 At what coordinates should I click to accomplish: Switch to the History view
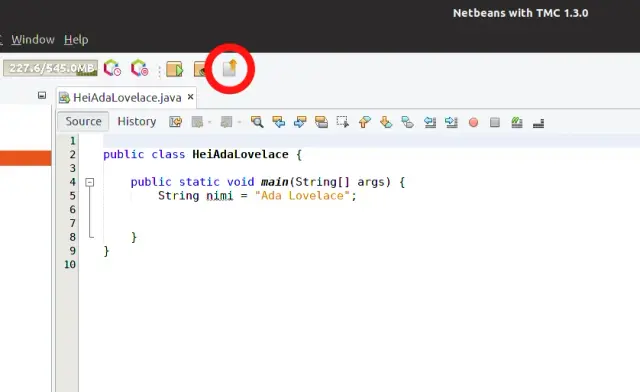tap(137, 121)
